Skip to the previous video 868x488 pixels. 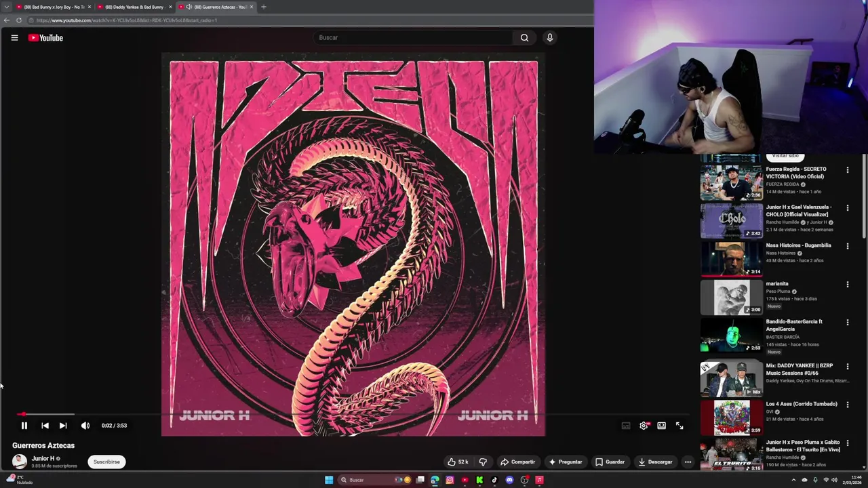coord(45,426)
